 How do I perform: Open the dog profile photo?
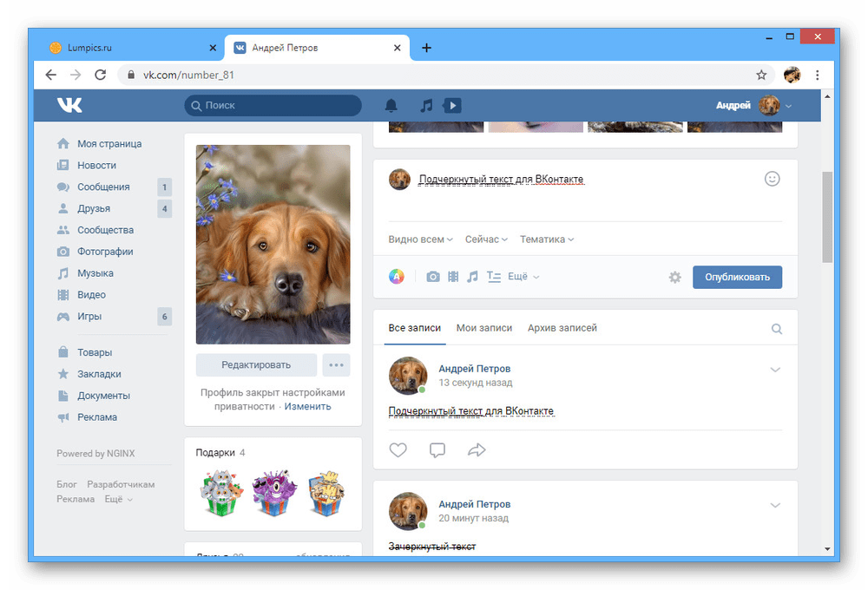pos(273,244)
